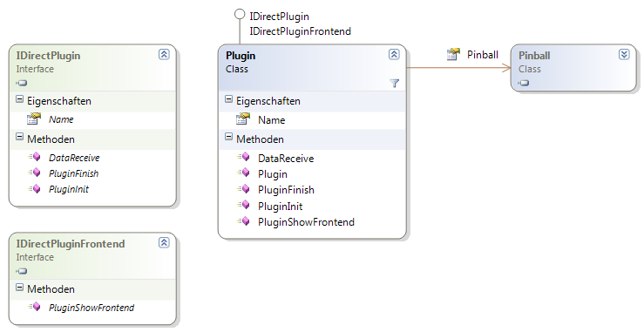The height and width of the screenshot is (332, 644).
Task: Click the IDirectPluginFrontend lollipop label
Action: tap(301, 31)
